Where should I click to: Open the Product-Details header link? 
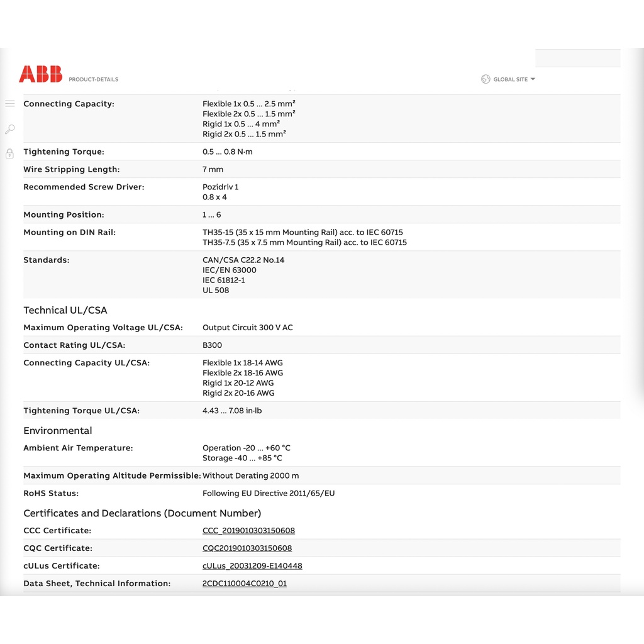tap(93, 79)
